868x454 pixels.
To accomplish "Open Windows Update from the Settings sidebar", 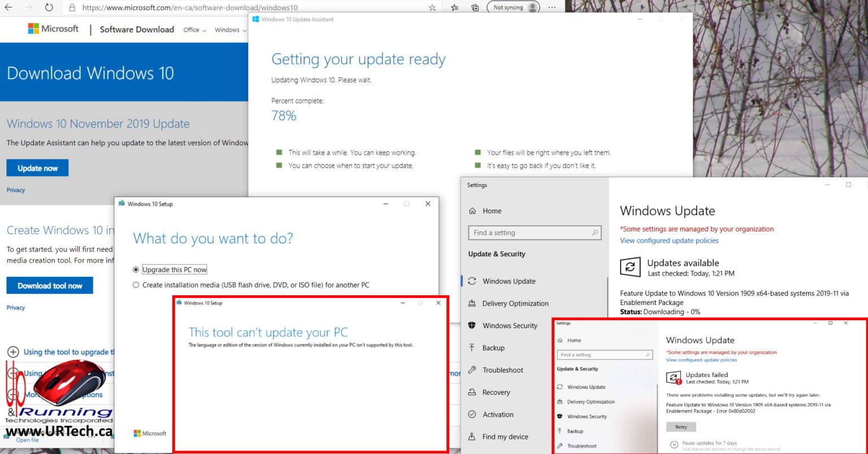I will (x=508, y=281).
